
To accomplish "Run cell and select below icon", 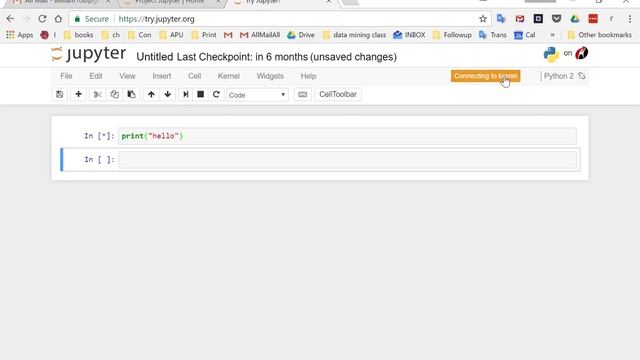I will click(186, 94).
